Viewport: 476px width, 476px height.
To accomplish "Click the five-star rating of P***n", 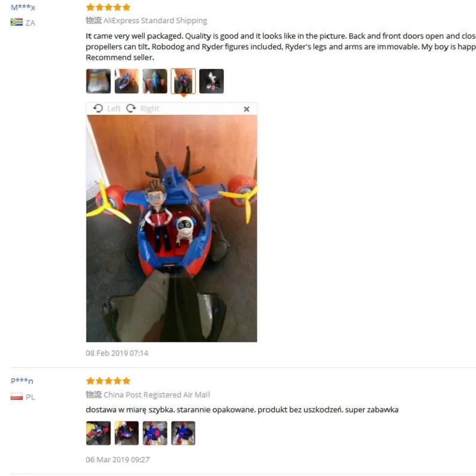I will coord(108,381).
